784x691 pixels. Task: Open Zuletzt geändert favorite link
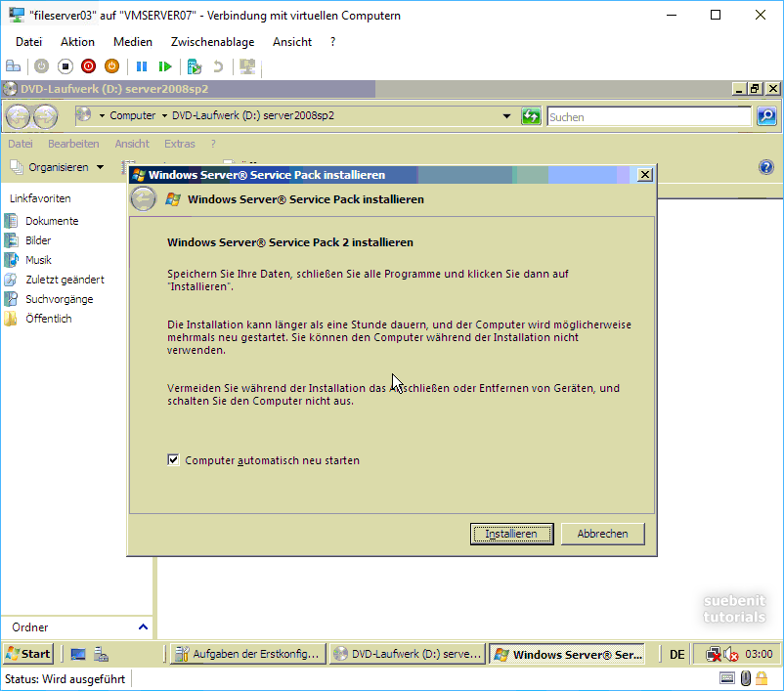65,280
